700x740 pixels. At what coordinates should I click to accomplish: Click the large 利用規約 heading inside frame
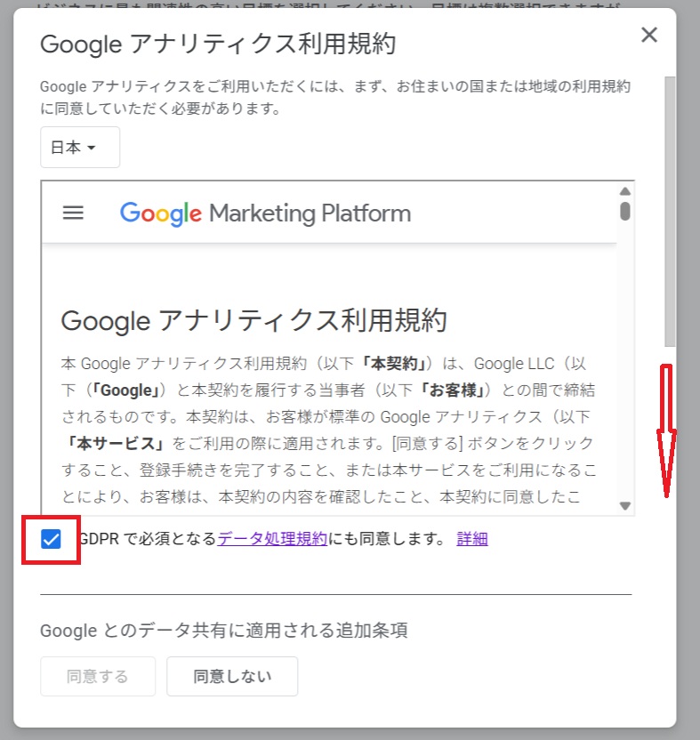point(253,320)
